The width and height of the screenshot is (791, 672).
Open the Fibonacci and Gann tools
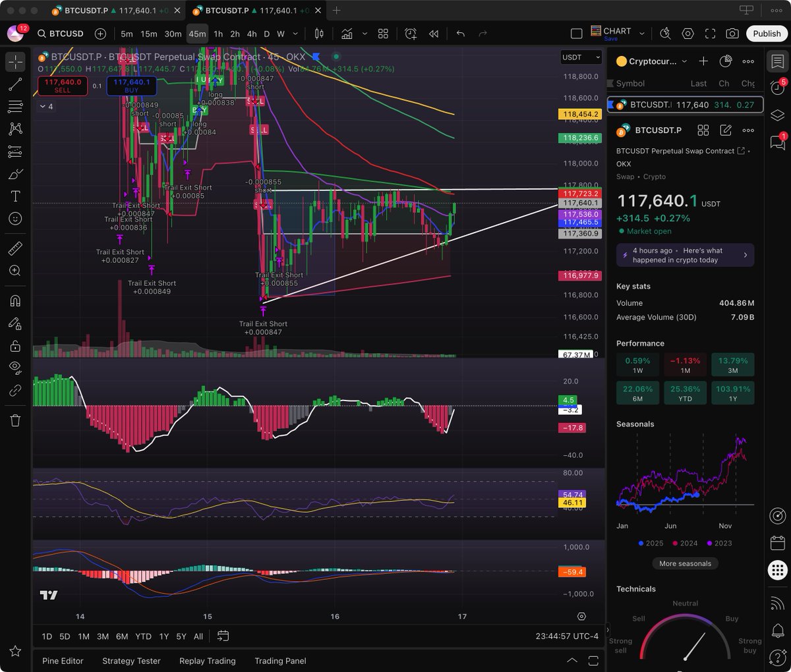[15, 107]
